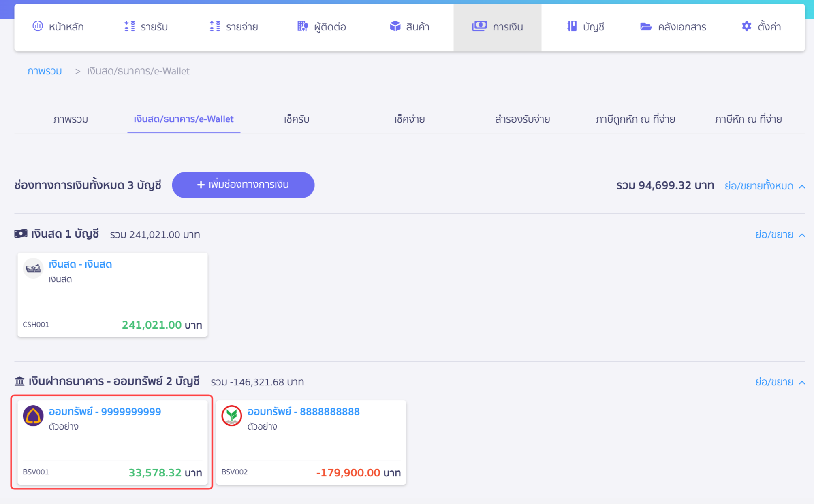Viewport: 814px width, 504px height.
Task: Click the cash icon beside เงินสด 1 บัญชี heading
Action: point(21,234)
